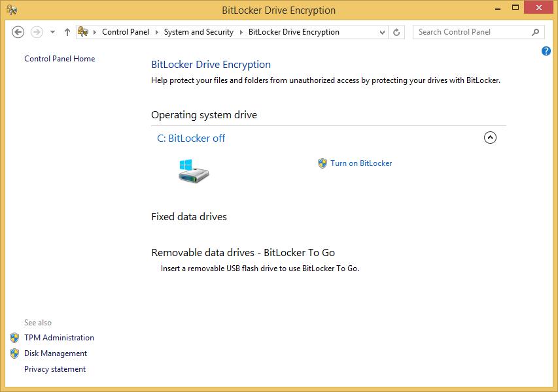558x392 pixels.
Task: Select the Control Panel breadcrumb
Action: [126, 32]
